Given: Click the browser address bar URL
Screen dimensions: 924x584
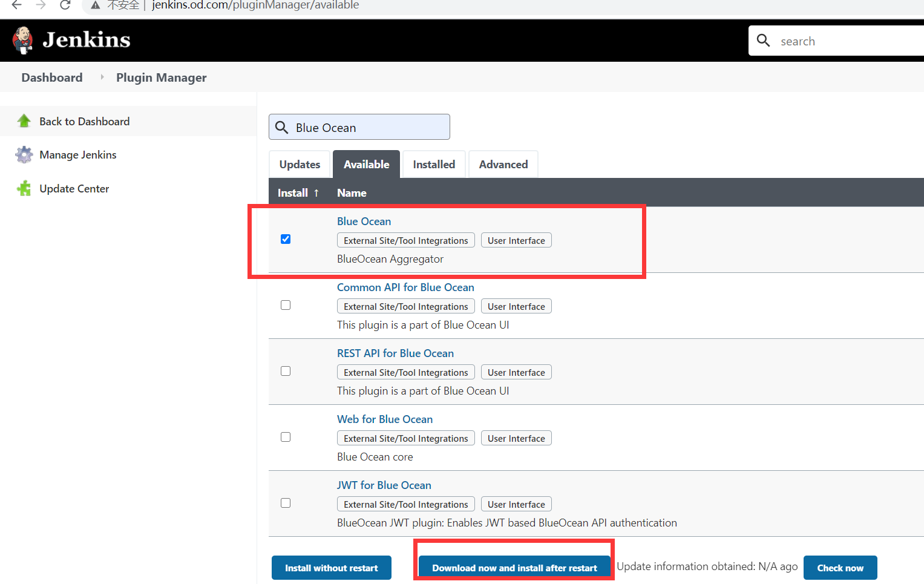Looking at the screenshot, I should [x=255, y=5].
